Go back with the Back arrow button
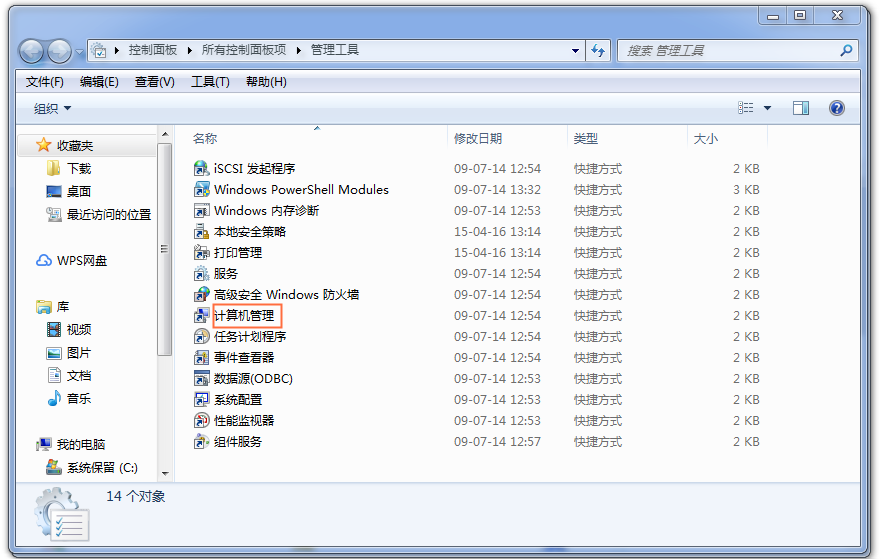Viewport: 885px width, 559px height. [x=32, y=51]
